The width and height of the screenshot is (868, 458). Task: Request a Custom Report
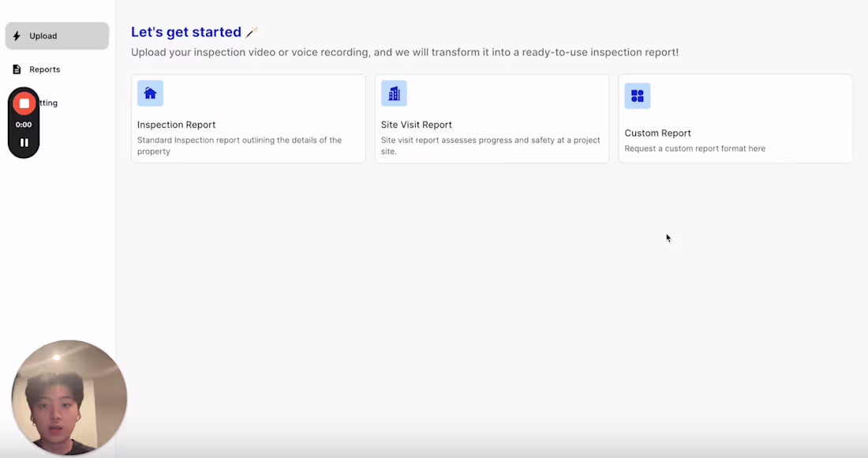[x=735, y=118]
